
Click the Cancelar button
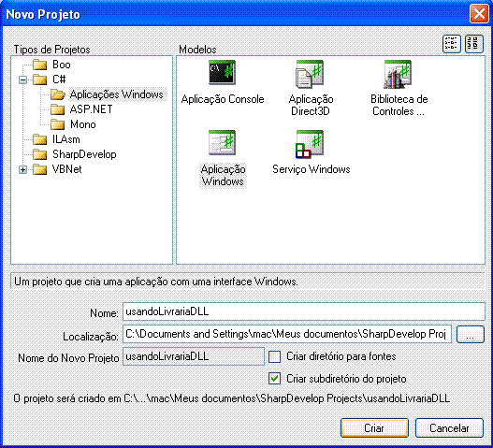tap(449, 427)
